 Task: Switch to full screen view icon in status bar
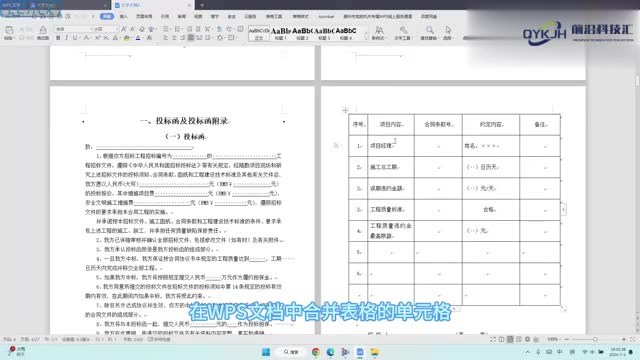tap(493, 339)
